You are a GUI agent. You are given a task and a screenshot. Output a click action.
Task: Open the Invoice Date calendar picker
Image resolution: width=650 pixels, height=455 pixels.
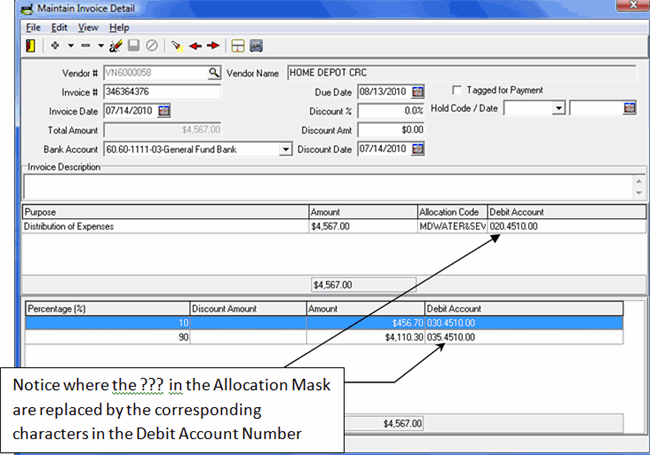pyautogui.click(x=165, y=110)
